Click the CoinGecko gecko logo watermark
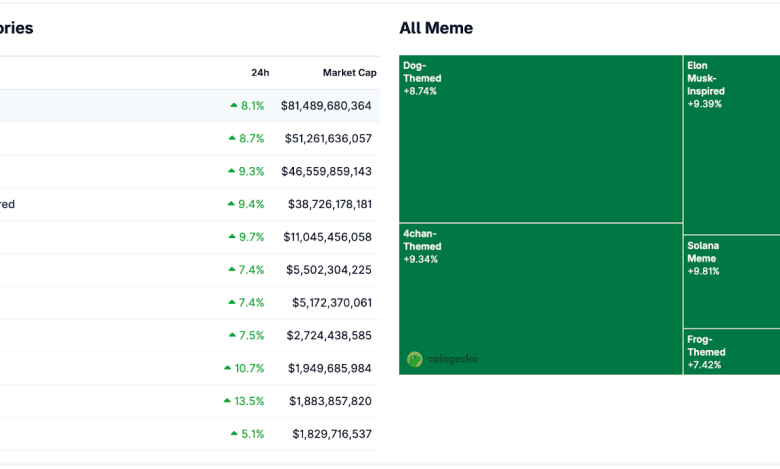The height and width of the screenshot is (469, 780). 415,359
